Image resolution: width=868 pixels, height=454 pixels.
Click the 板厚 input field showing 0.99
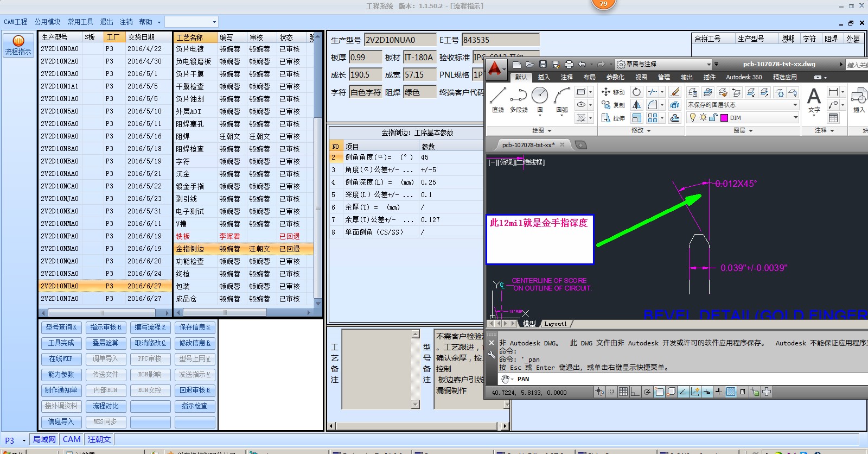[x=365, y=58]
